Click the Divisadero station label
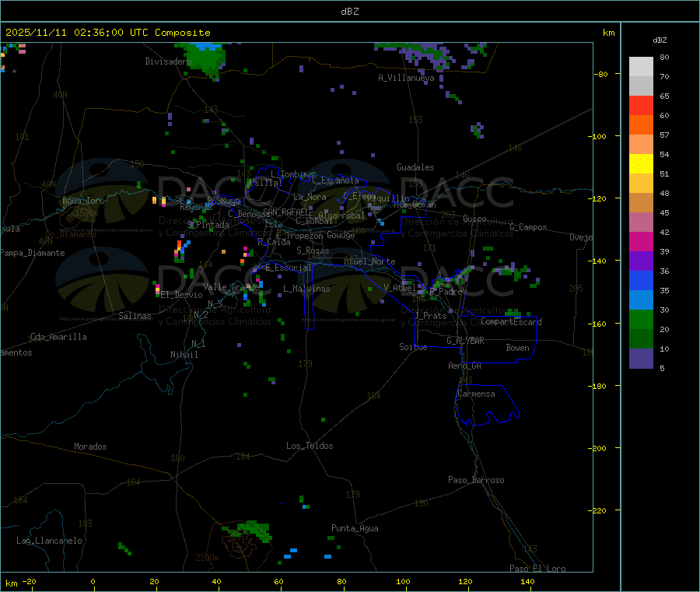This screenshot has width=700, height=592. (x=168, y=61)
